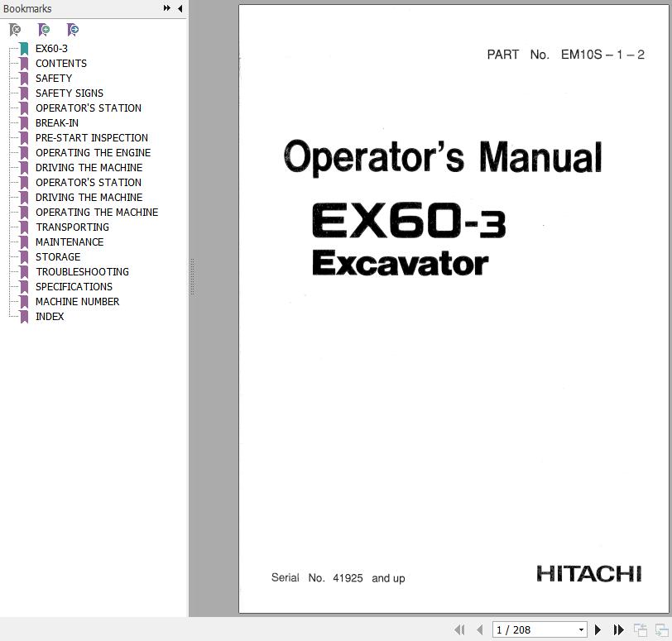Select OPERATING THE MACHINE bookmark
The width and height of the screenshot is (672, 641).
pos(97,213)
